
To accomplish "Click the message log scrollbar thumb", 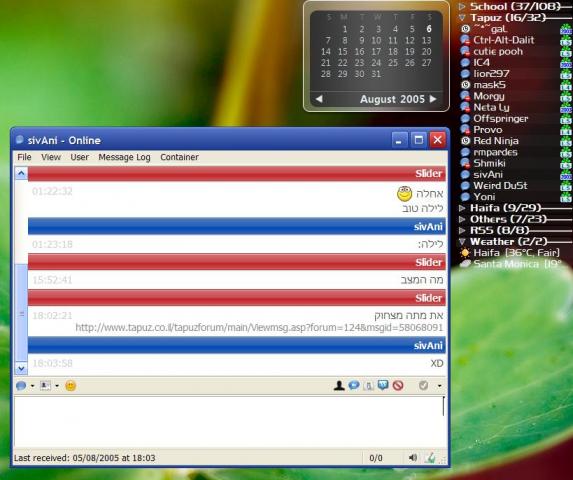I will pyautogui.click(x=21, y=313).
